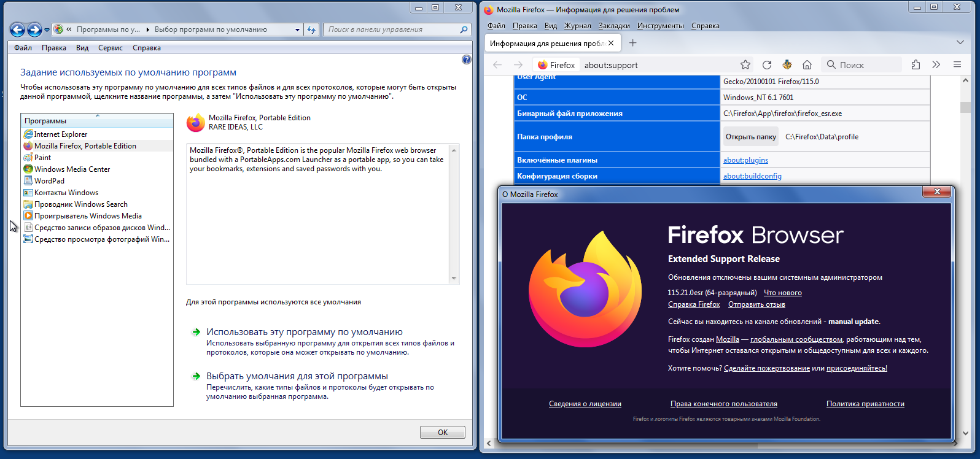
Task: Click the Что нового link in About dialog
Action: (x=782, y=293)
